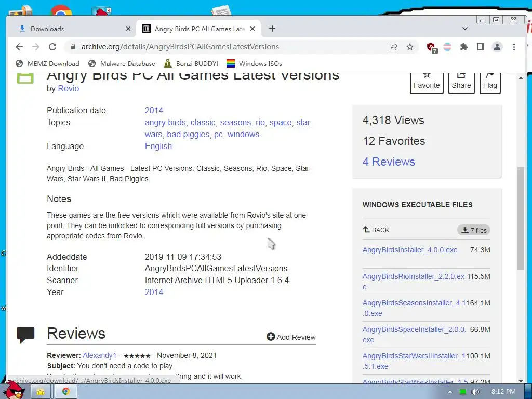Click BACK in the files panel
The image size is (532, 399).
pos(376,230)
